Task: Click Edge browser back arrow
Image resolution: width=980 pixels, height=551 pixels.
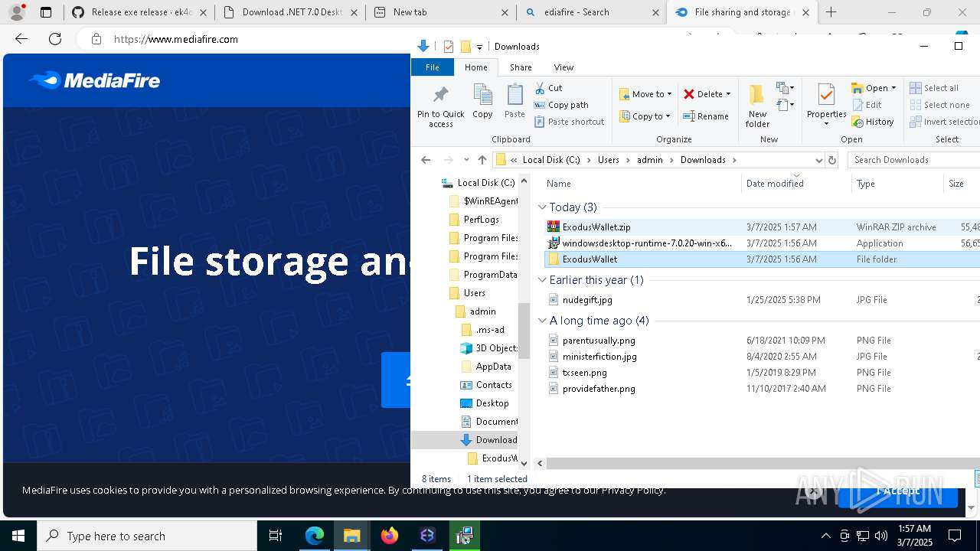Action: coord(21,39)
